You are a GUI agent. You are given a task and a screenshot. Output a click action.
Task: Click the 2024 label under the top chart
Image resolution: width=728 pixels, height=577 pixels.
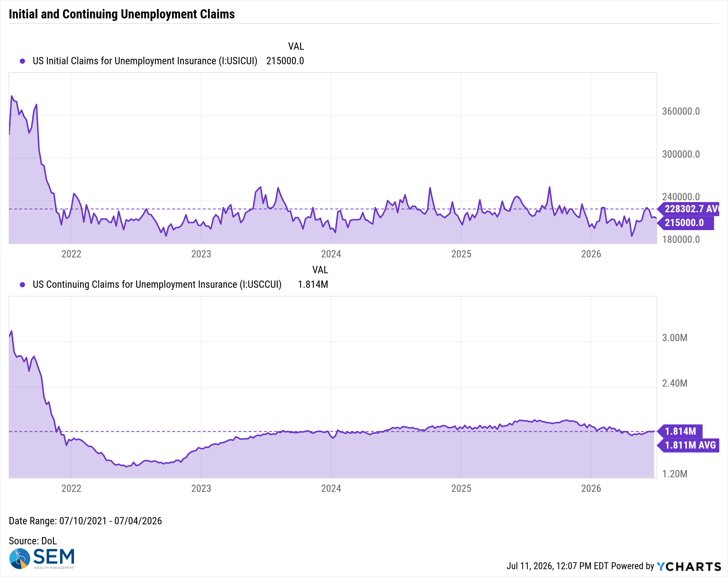tap(331, 254)
